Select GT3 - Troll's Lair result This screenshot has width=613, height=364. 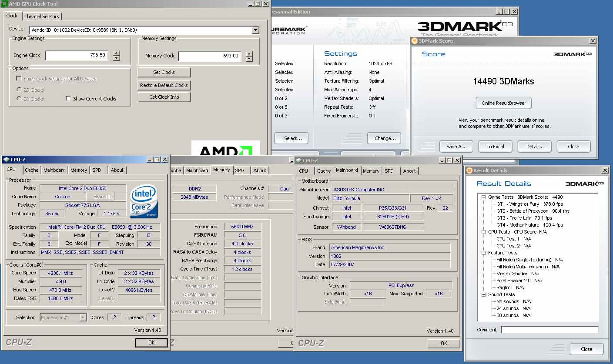pos(524,218)
